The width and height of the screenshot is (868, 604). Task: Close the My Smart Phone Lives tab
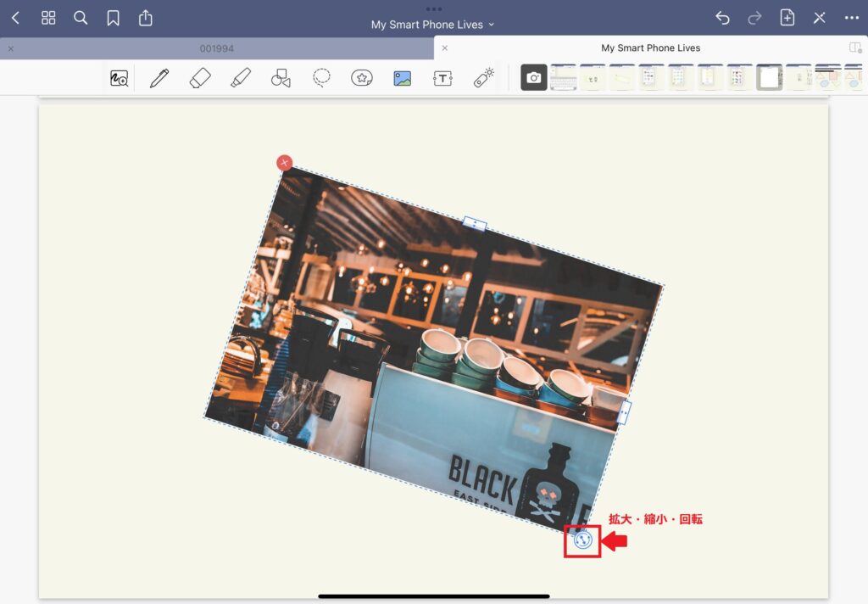(x=445, y=48)
